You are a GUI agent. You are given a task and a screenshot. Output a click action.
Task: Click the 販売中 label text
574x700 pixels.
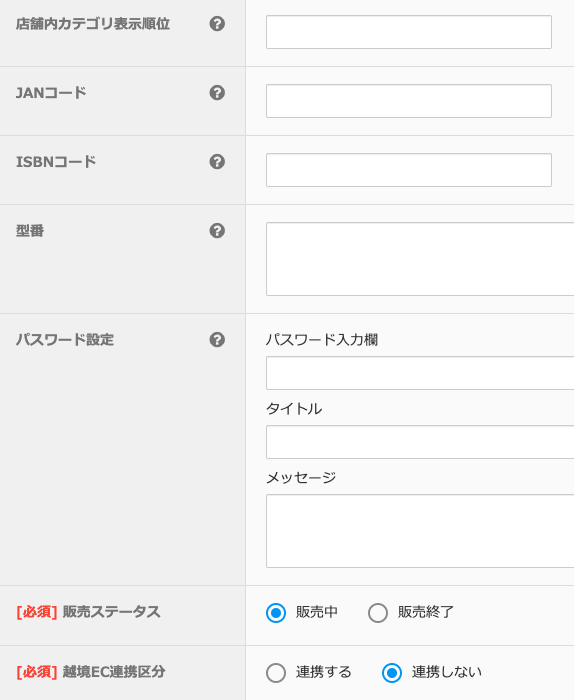[316, 612]
